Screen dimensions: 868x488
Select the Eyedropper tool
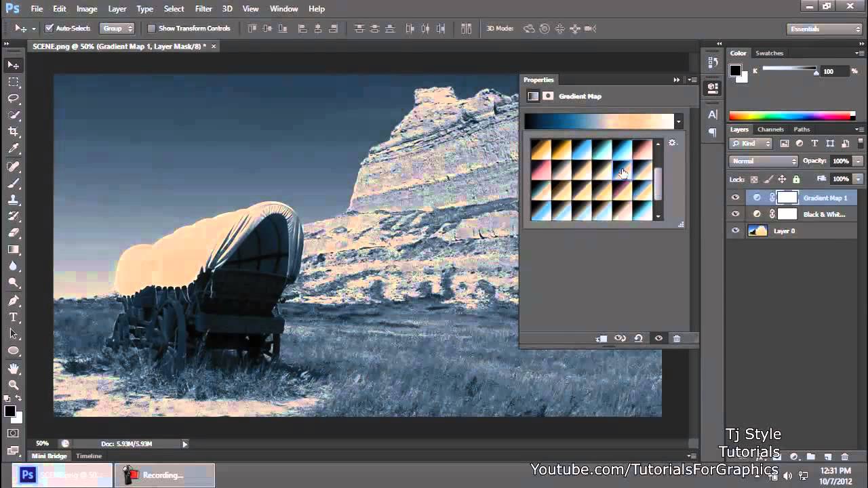[14, 149]
